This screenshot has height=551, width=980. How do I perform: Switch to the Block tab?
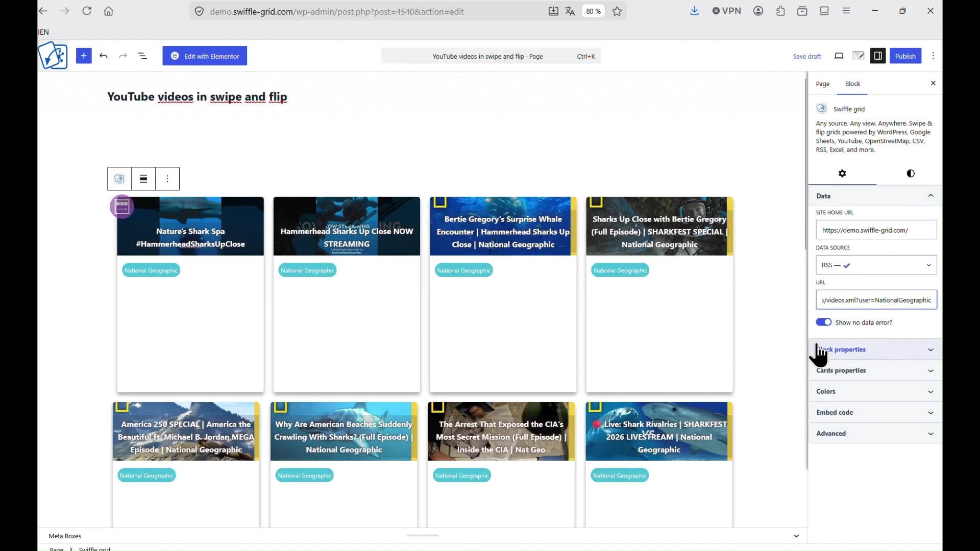[853, 84]
